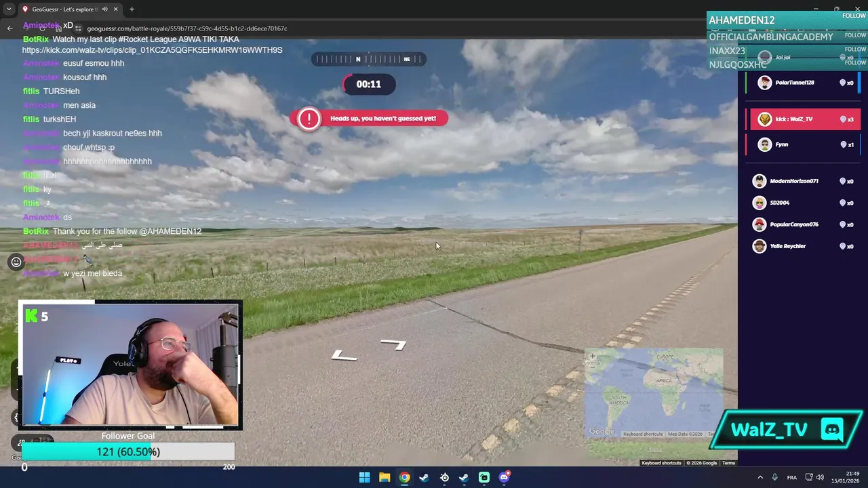Open Keyboard shortcuts in footer
Screen dimensions: 868x488
click(661, 463)
